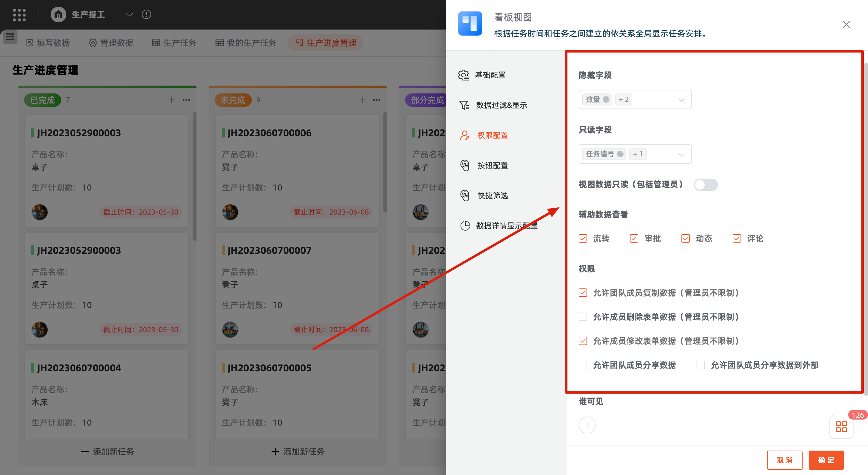This screenshot has width=868, height=475.
Task: Remove the 数量 tag from hidden fields
Action: [x=606, y=100]
